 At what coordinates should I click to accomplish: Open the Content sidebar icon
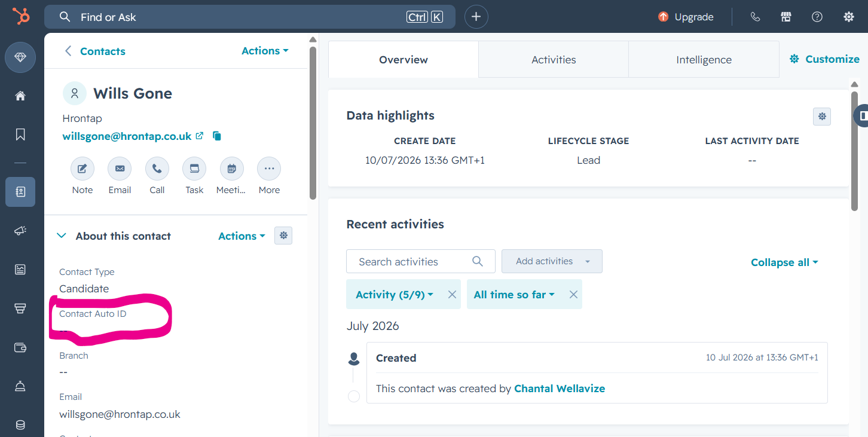pyautogui.click(x=20, y=270)
